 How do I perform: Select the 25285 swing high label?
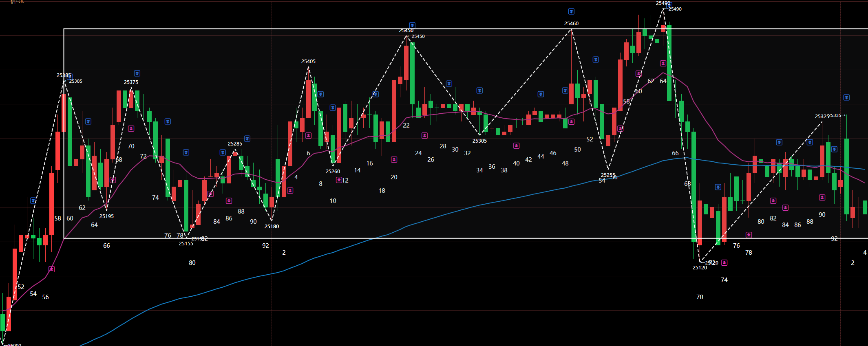tap(235, 144)
